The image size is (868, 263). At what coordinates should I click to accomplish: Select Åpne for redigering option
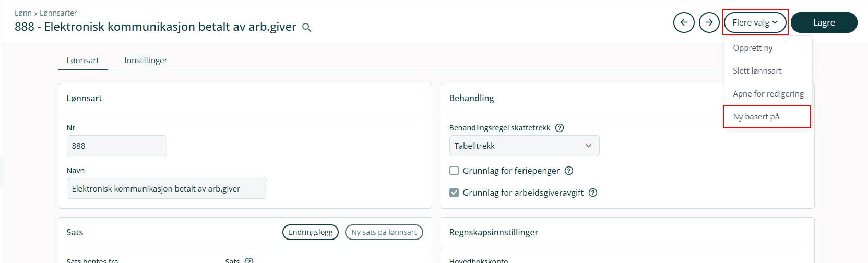768,94
